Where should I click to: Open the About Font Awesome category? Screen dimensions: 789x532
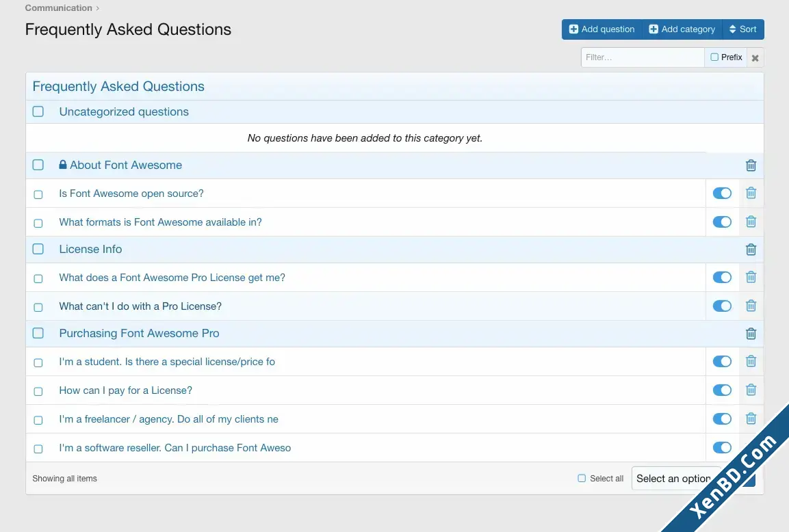(126, 165)
